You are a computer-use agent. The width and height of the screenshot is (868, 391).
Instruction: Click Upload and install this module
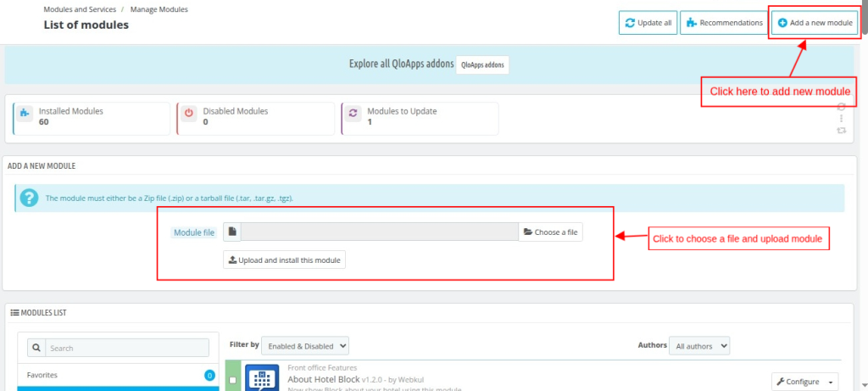coord(284,260)
